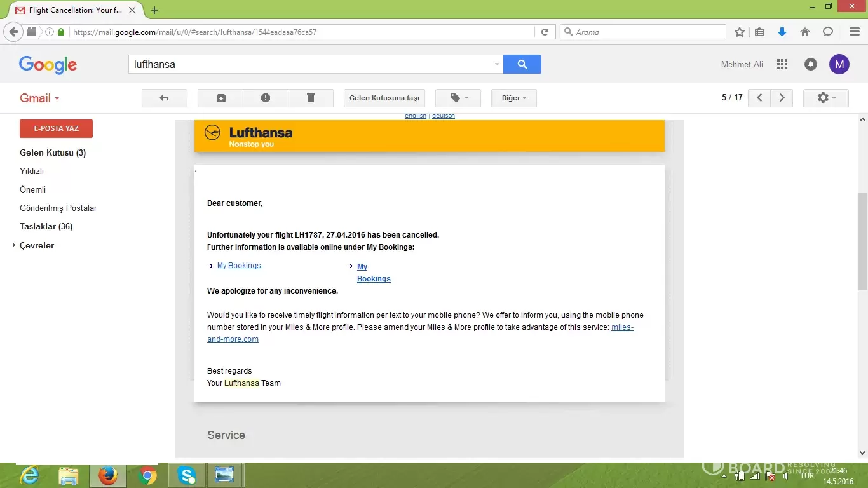Open the Google apps grid icon
Image resolution: width=868 pixels, height=488 pixels.
click(x=782, y=64)
